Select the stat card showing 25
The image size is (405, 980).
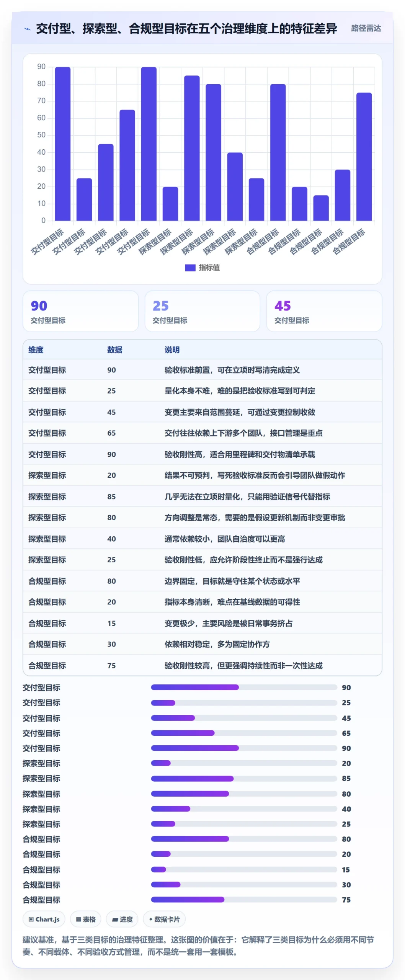point(202,311)
